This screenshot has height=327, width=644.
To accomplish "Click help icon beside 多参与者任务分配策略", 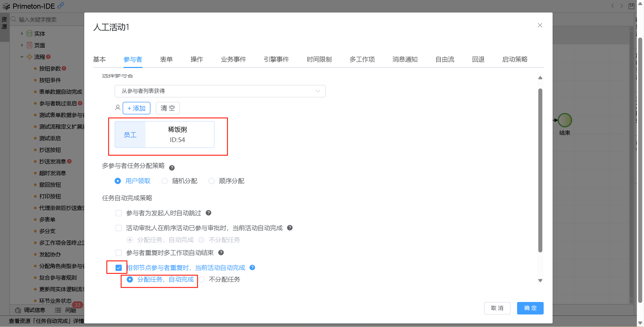I will pyautogui.click(x=172, y=168).
